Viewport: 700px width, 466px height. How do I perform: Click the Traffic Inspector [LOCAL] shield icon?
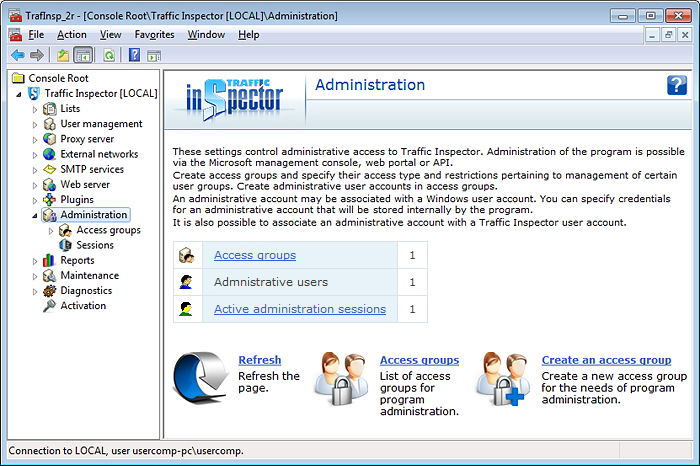(33, 93)
